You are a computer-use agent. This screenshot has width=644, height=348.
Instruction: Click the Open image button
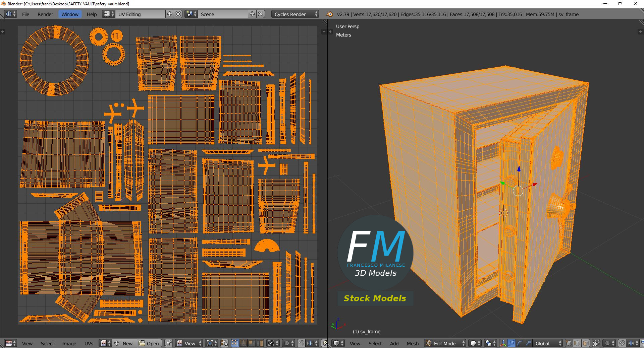click(150, 343)
